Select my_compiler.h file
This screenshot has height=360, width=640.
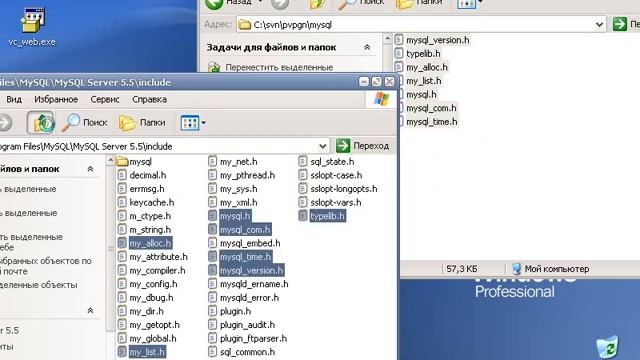click(x=151, y=271)
